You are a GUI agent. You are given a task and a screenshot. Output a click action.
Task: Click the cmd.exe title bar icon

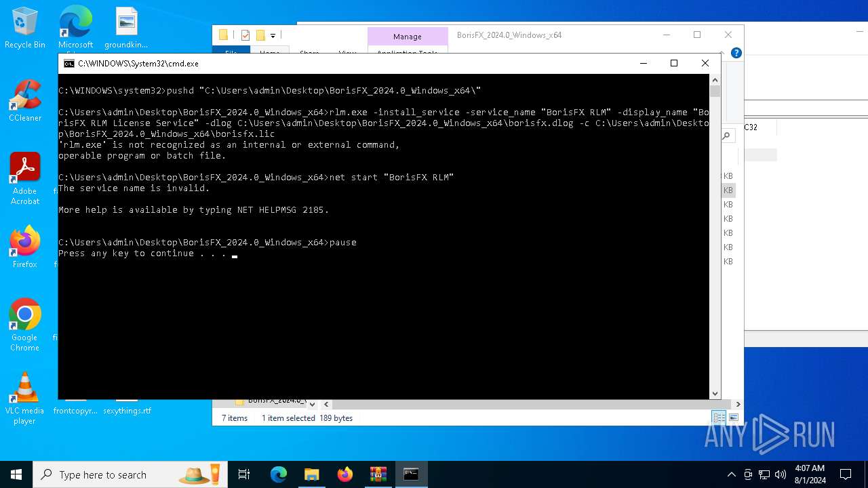[x=68, y=63]
